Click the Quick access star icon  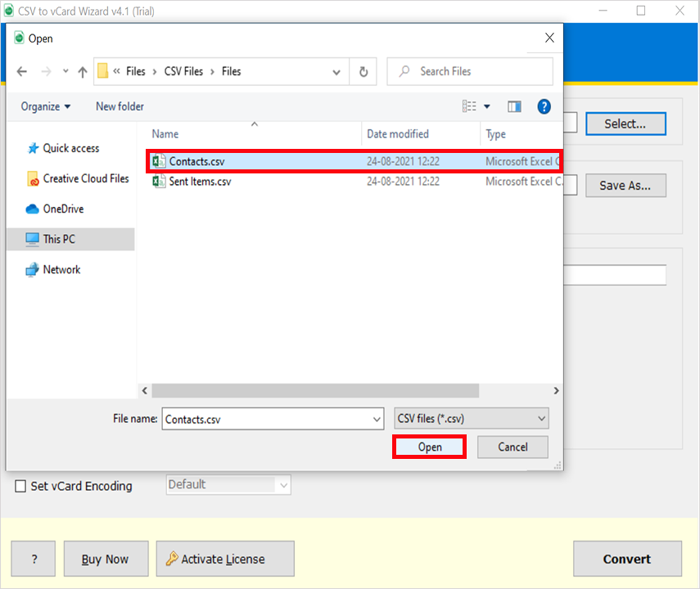tap(33, 148)
